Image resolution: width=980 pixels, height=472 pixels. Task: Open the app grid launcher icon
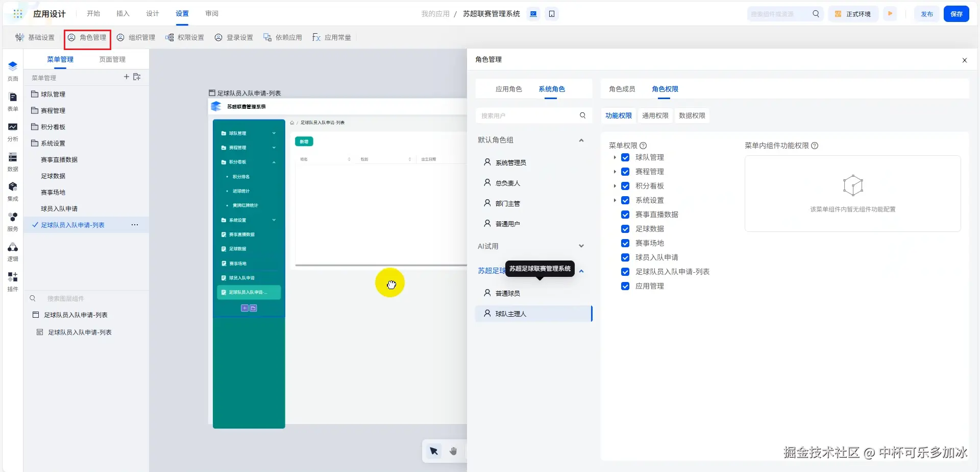(18, 14)
